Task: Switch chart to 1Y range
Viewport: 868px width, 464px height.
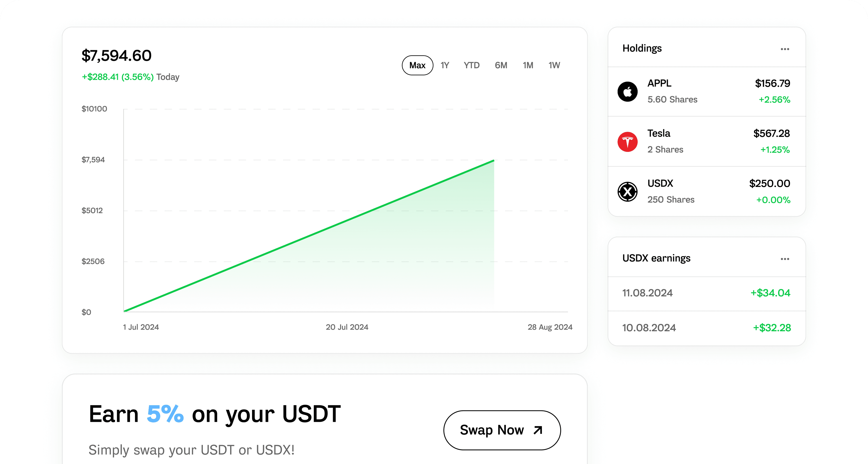Action: 445,65
